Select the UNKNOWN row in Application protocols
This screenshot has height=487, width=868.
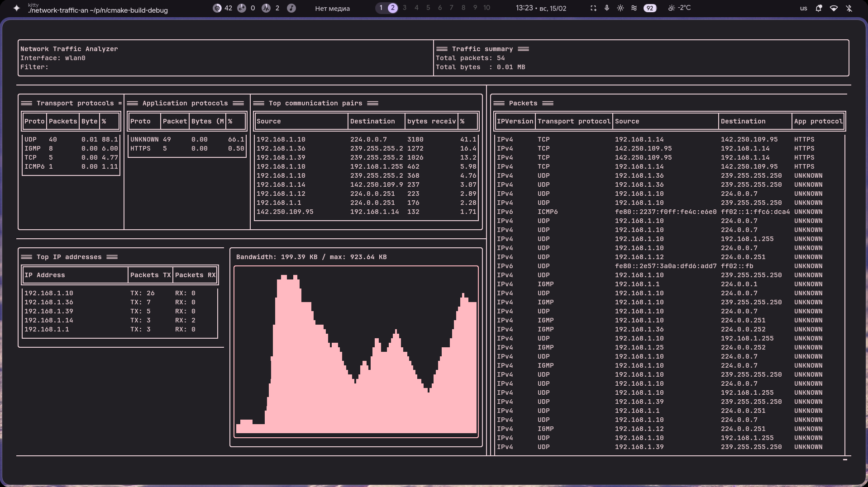pyautogui.click(x=187, y=139)
